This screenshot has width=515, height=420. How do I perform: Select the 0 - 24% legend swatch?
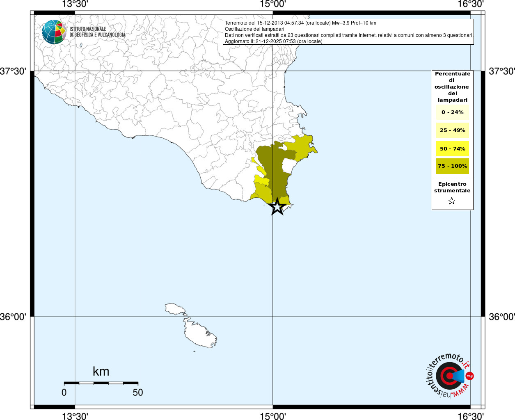pyautogui.click(x=452, y=112)
